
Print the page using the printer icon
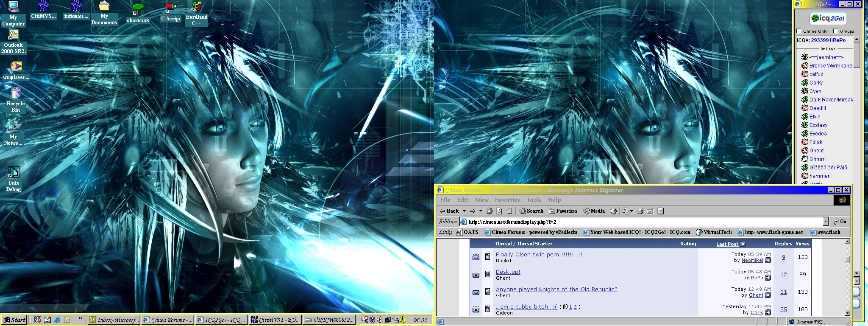coord(640,211)
